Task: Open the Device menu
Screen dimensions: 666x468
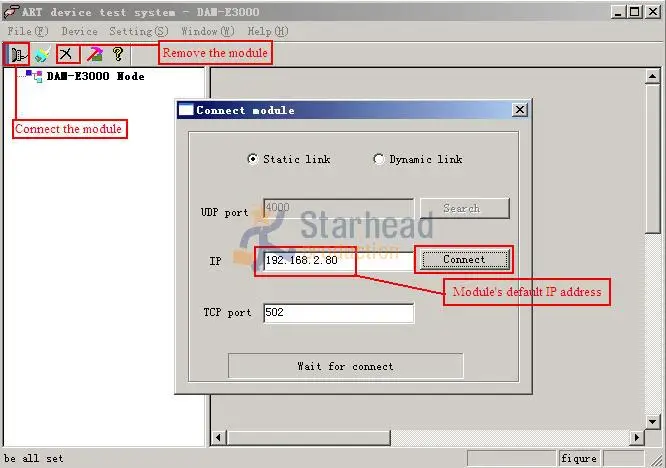Action: point(79,31)
